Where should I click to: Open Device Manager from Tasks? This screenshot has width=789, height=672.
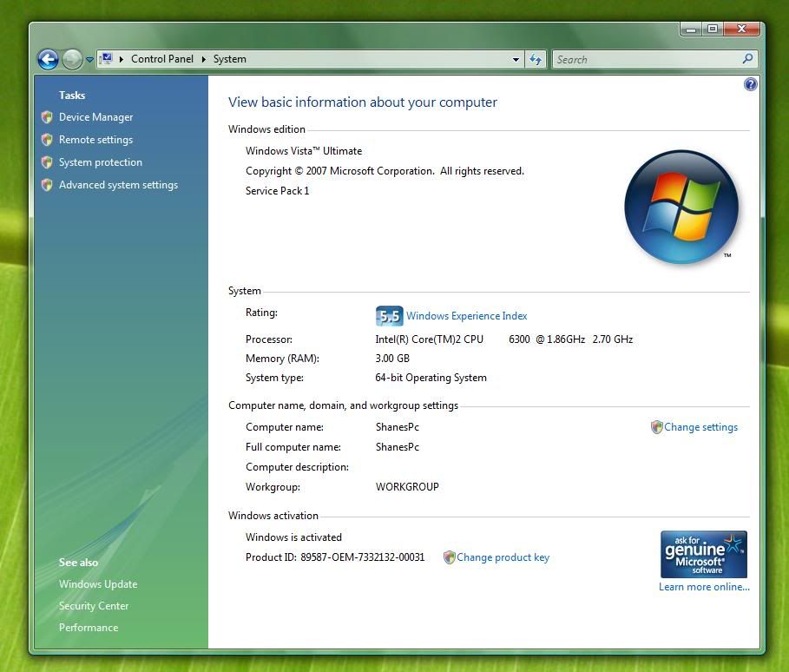click(x=95, y=117)
